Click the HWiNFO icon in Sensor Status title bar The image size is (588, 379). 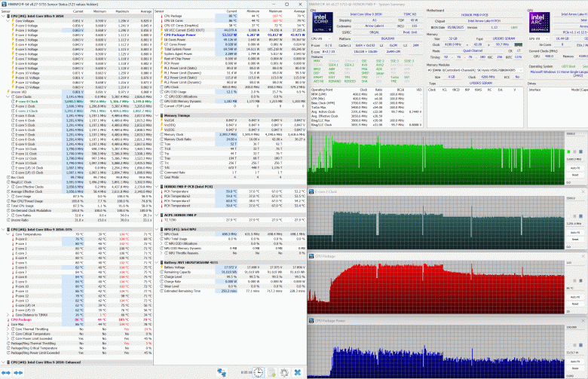click(4, 4)
